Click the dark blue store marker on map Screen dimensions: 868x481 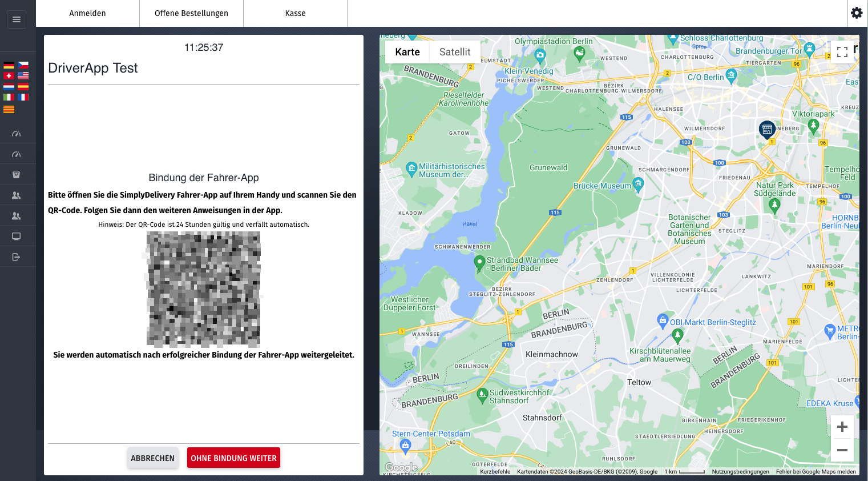pyautogui.click(x=767, y=130)
